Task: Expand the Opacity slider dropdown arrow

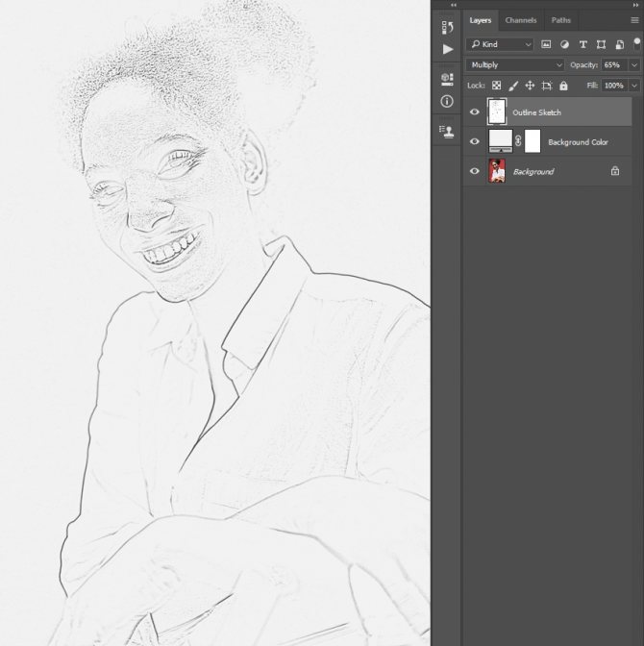Action: 634,65
